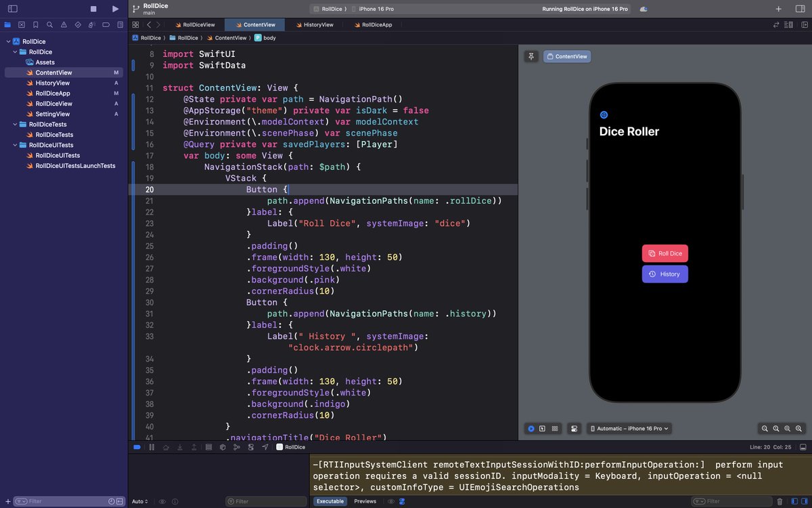Switch preview to selectable mode

[543, 429]
